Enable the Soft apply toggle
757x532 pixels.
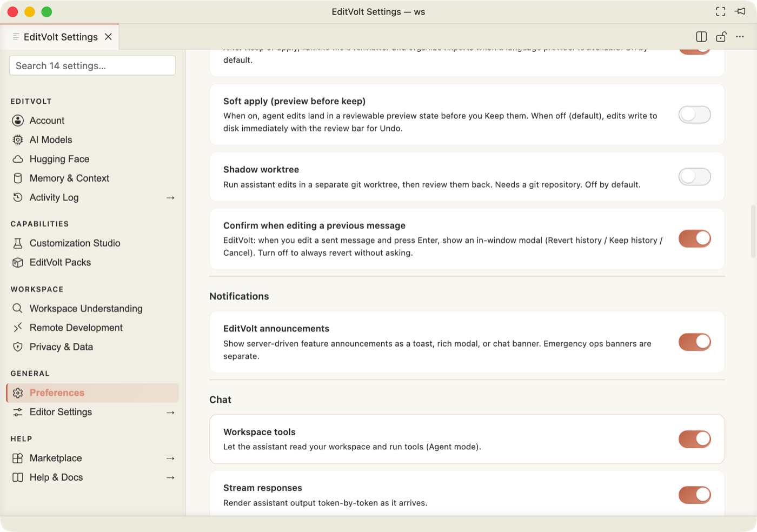click(695, 115)
